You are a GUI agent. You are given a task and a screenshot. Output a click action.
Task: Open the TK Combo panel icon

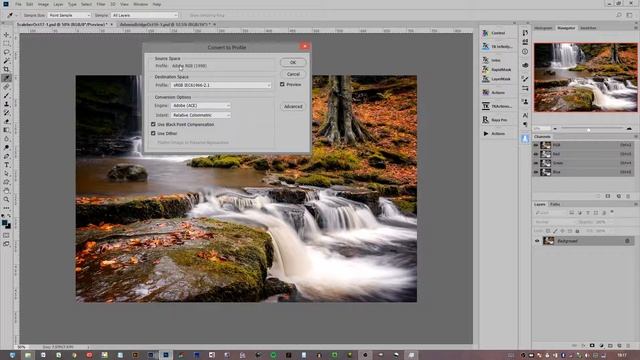(485, 33)
